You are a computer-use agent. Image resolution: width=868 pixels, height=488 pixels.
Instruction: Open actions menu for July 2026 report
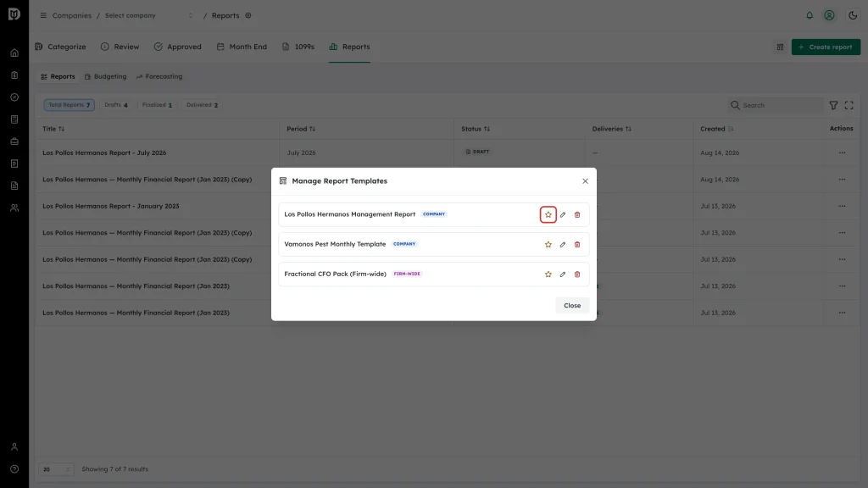842,152
